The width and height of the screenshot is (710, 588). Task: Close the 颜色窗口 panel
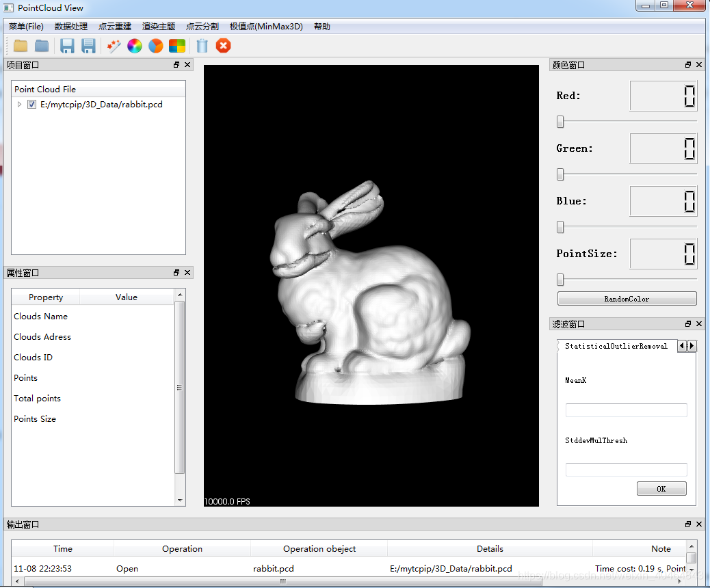pyautogui.click(x=699, y=65)
